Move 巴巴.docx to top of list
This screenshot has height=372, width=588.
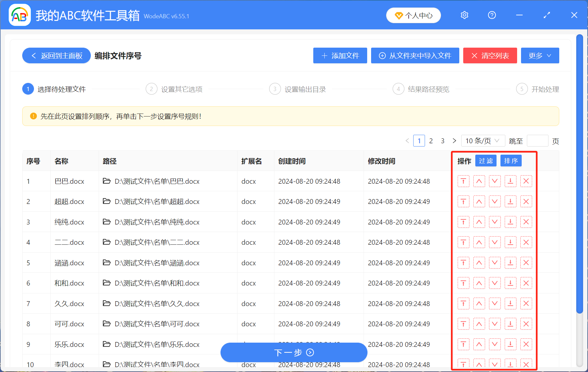pyautogui.click(x=463, y=181)
